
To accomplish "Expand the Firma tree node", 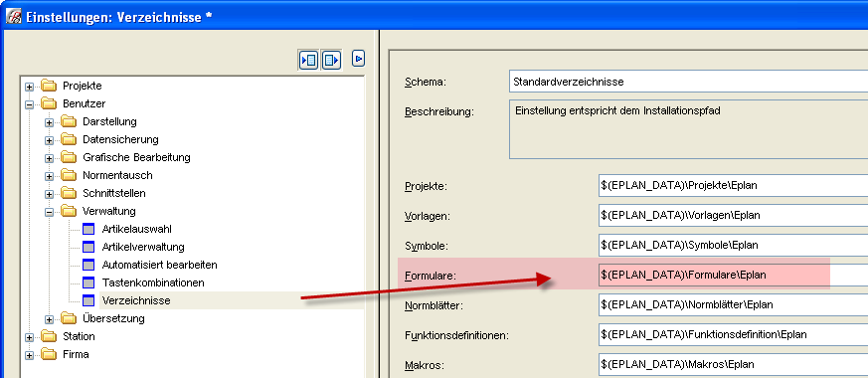I will point(30,355).
